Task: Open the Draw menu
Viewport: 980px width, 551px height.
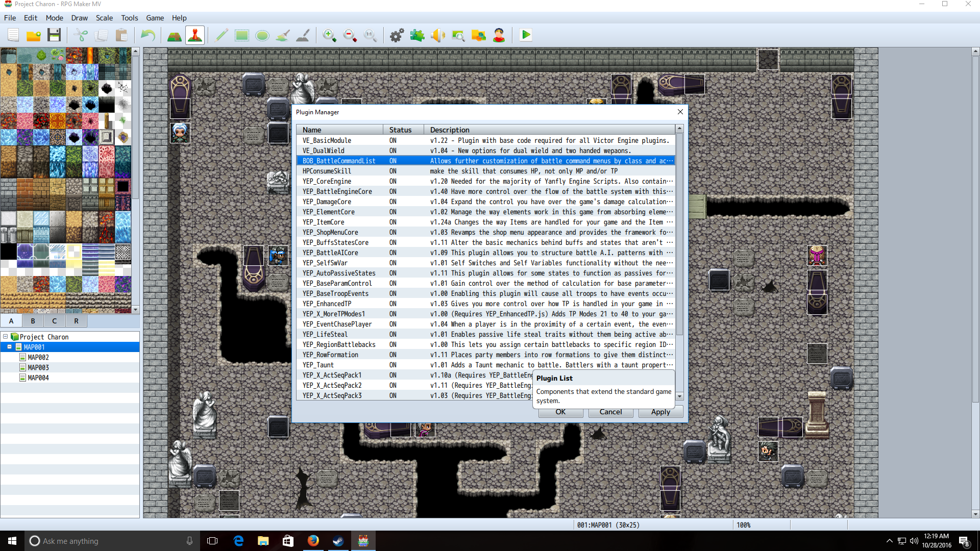Action: click(80, 18)
